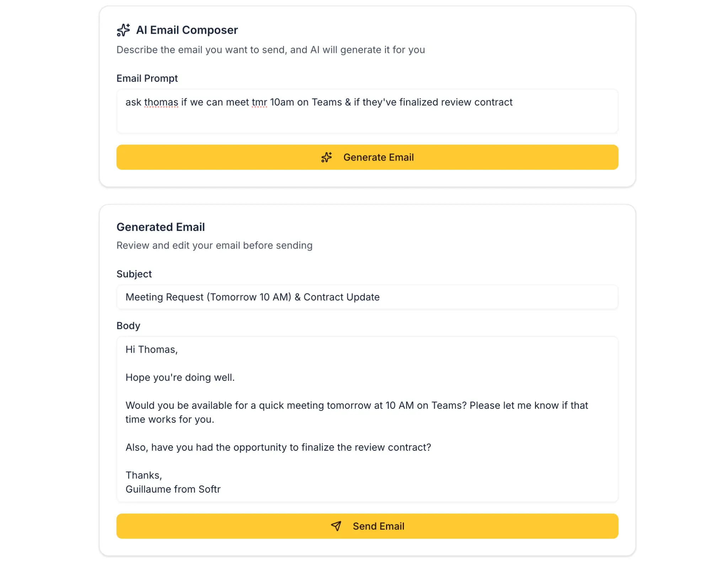Select the misspelled word thomas in the prompt
The width and height of the screenshot is (728, 564).
[x=161, y=102]
